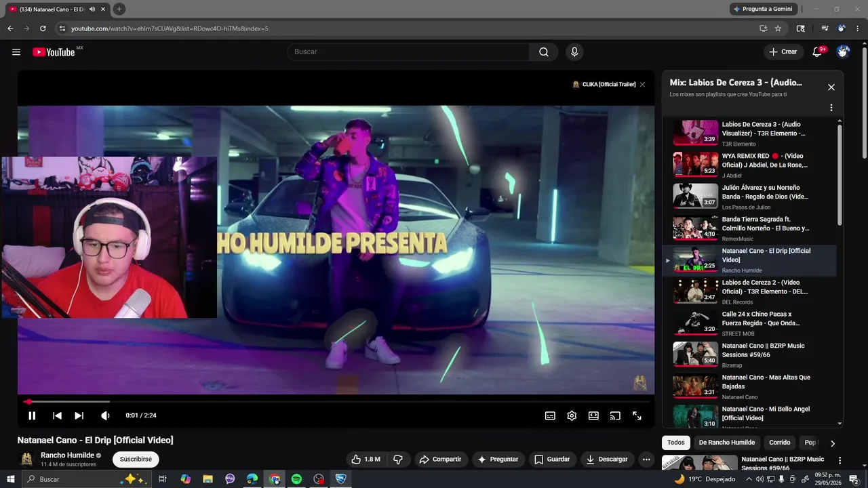Screen dimensions: 868x488
Task: Open the YouTube notifications bell
Action: (x=817, y=52)
